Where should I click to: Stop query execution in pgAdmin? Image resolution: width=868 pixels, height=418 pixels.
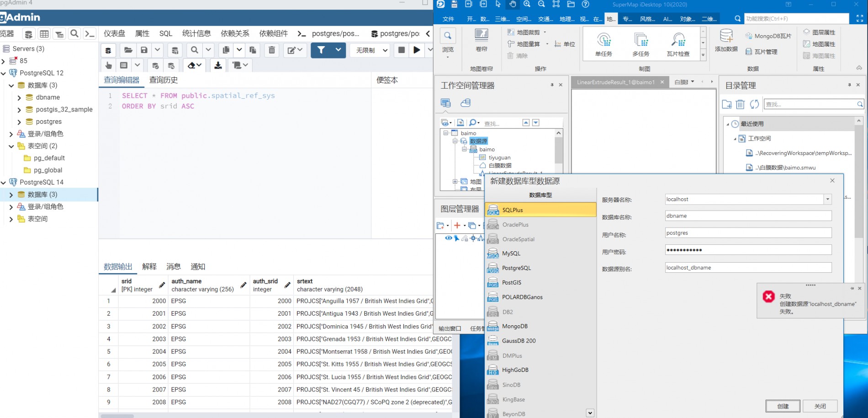[x=402, y=50]
